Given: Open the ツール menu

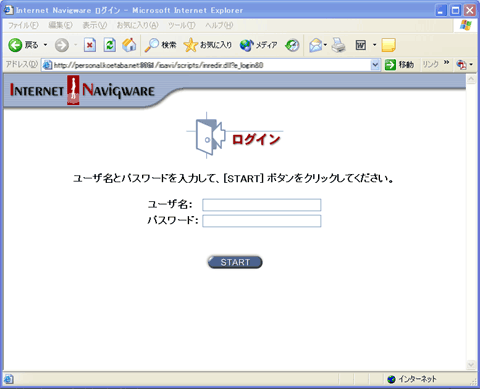Looking at the screenshot, I should tap(182, 25).
